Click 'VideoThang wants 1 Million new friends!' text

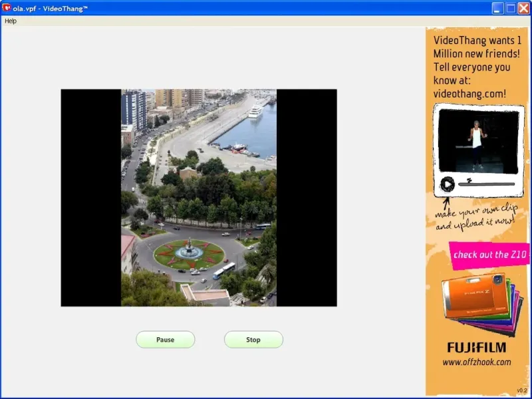point(477,47)
